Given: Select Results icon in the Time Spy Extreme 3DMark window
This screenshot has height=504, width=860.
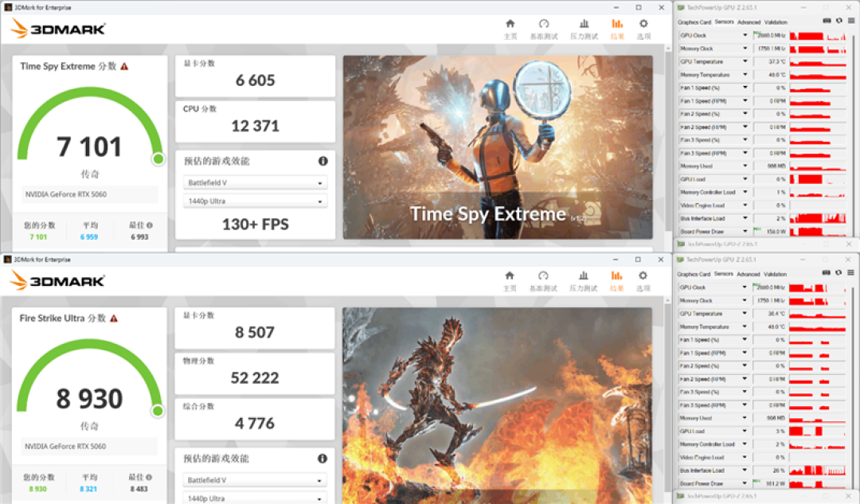Looking at the screenshot, I should pyautogui.click(x=617, y=29).
